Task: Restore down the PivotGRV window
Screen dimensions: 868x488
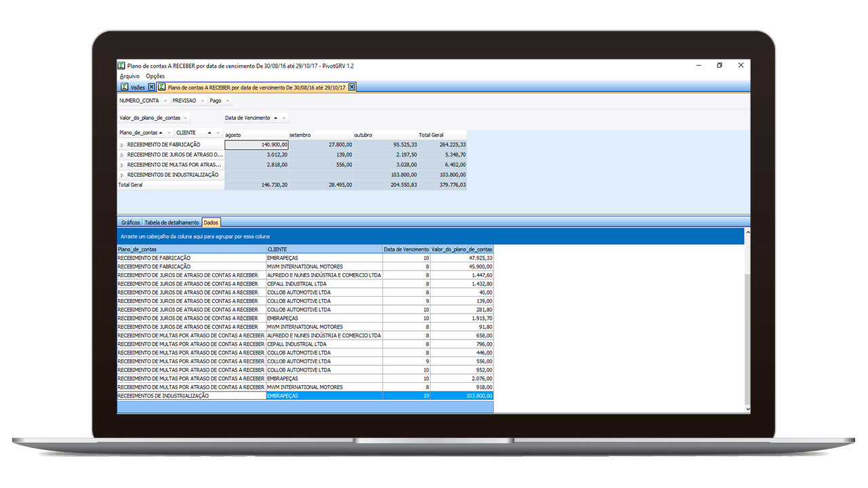Action: click(719, 66)
